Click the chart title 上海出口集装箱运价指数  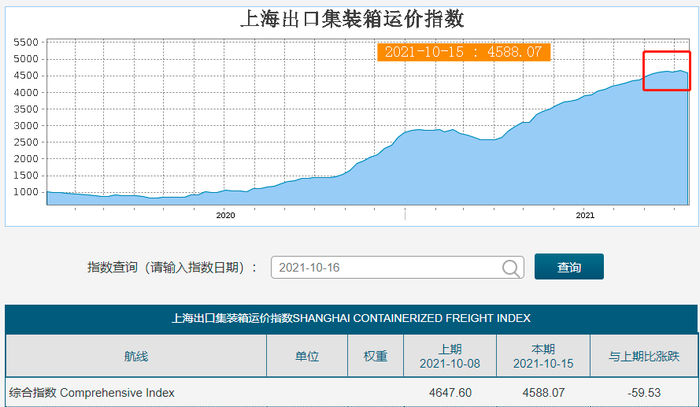(352, 19)
